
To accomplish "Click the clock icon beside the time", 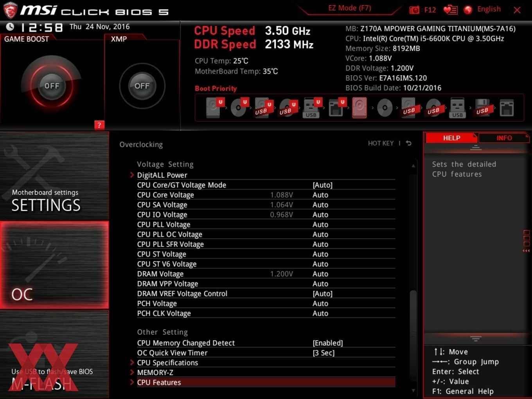I will tap(10, 27).
